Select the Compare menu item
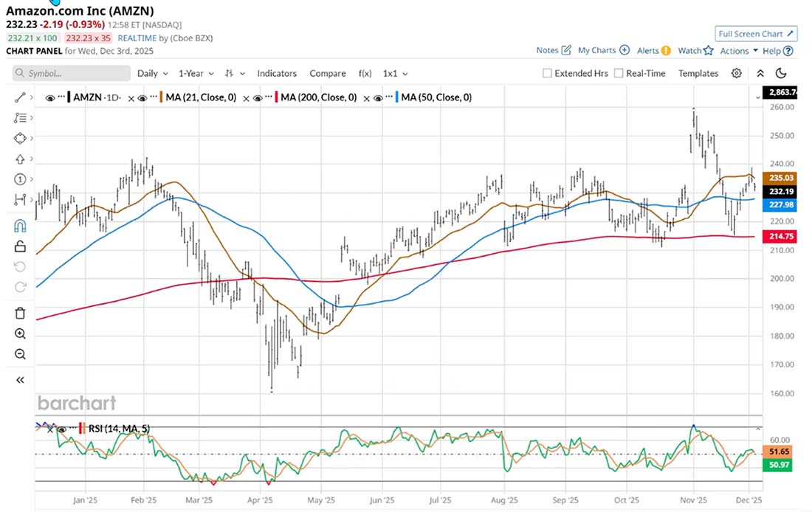 click(x=328, y=73)
